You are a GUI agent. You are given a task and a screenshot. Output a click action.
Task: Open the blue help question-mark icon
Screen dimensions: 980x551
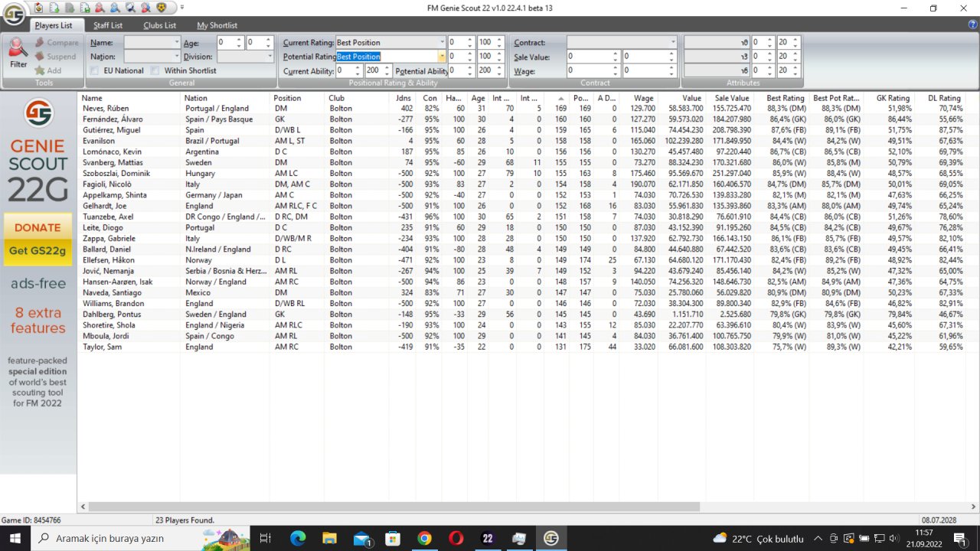coord(972,25)
